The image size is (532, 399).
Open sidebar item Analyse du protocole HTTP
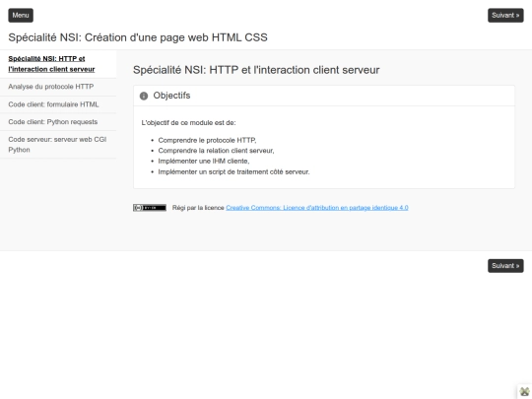coord(58,87)
